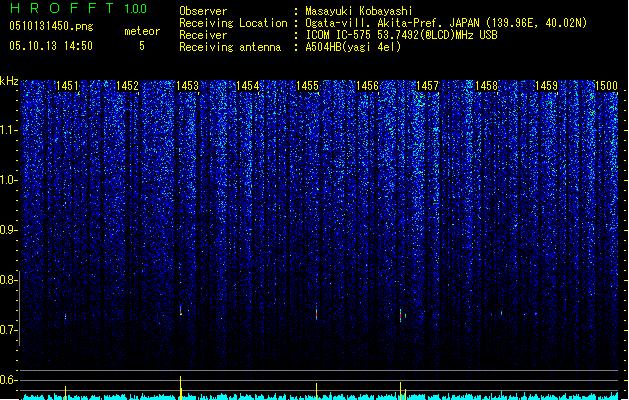The height and width of the screenshot is (400, 629).
Task: Click the 'meteor' label above the count
Action: click(142, 31)
